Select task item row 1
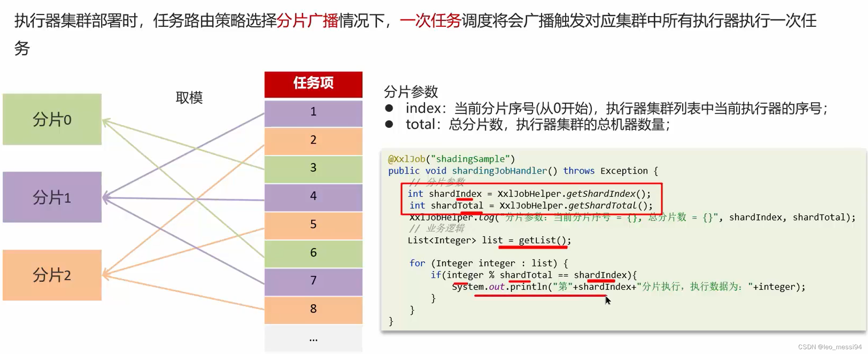Screen dimensions: 868x354 point(313,113)
